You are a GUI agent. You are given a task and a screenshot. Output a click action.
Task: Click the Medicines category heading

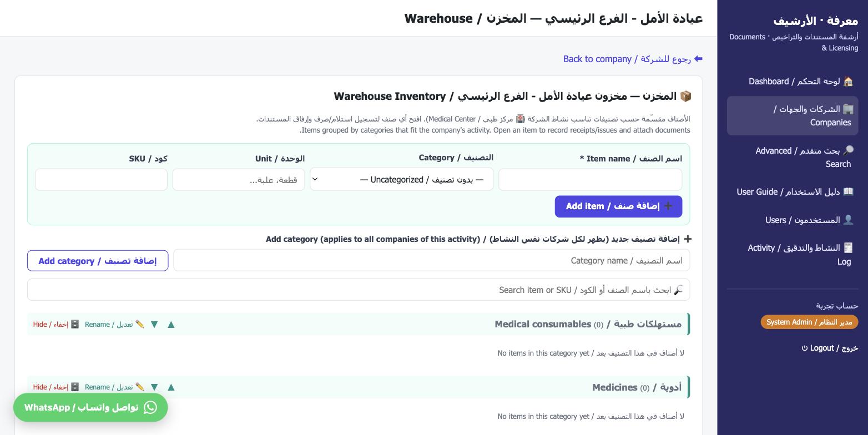637,387
